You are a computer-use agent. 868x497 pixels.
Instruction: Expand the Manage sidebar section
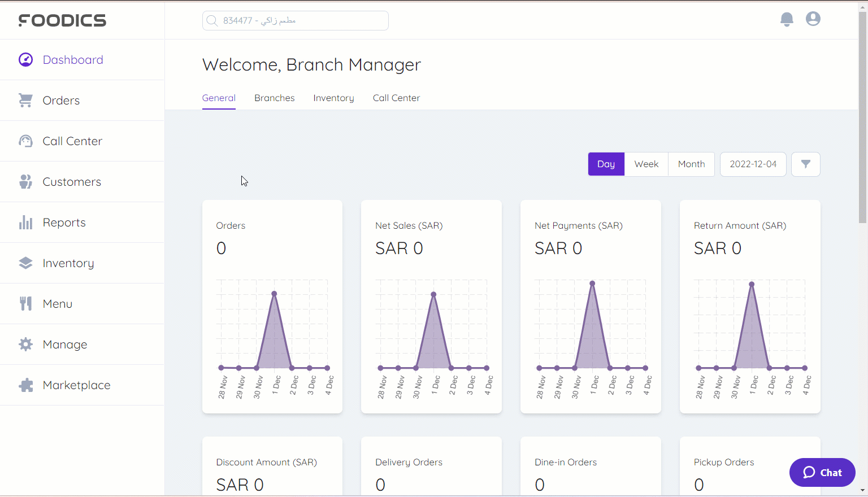point(65,345)
